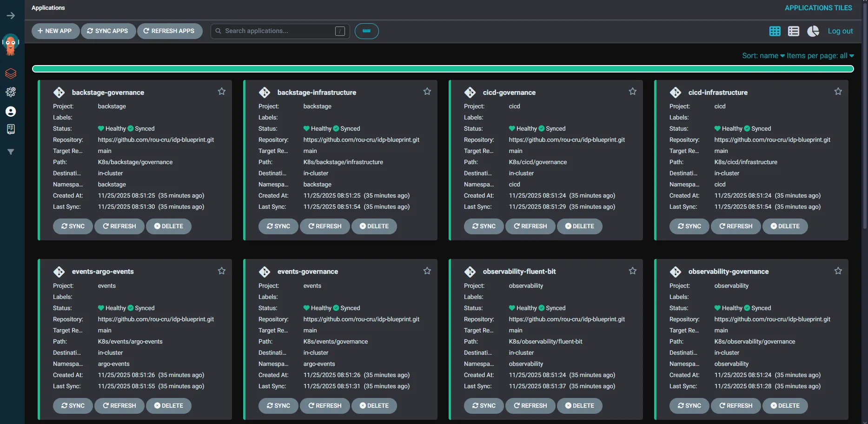868x424 pixels.
Task: Open the Applications layers icon in the sidebar
Action: pos(11,73)
